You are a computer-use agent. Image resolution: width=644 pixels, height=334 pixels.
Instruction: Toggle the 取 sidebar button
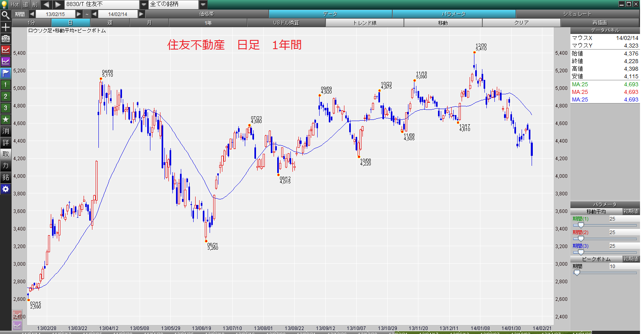[x=6, y=154]
